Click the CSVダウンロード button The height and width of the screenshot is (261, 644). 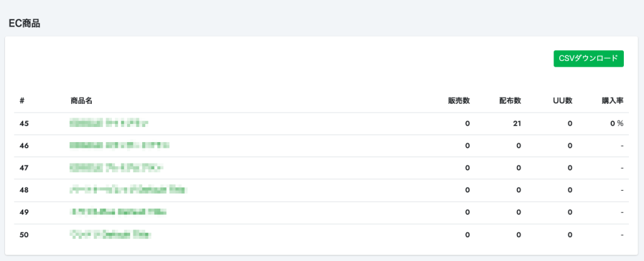click(589, 58)
